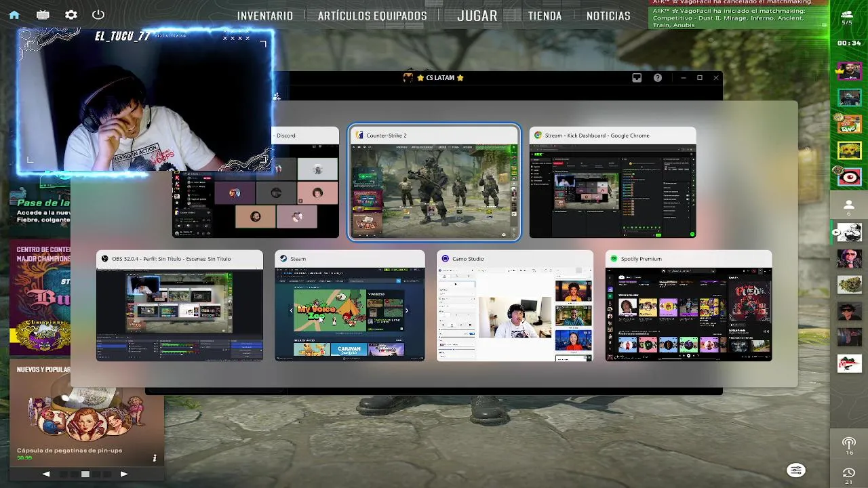Open the watch/TV icon in top bar

tap(43, 14)
